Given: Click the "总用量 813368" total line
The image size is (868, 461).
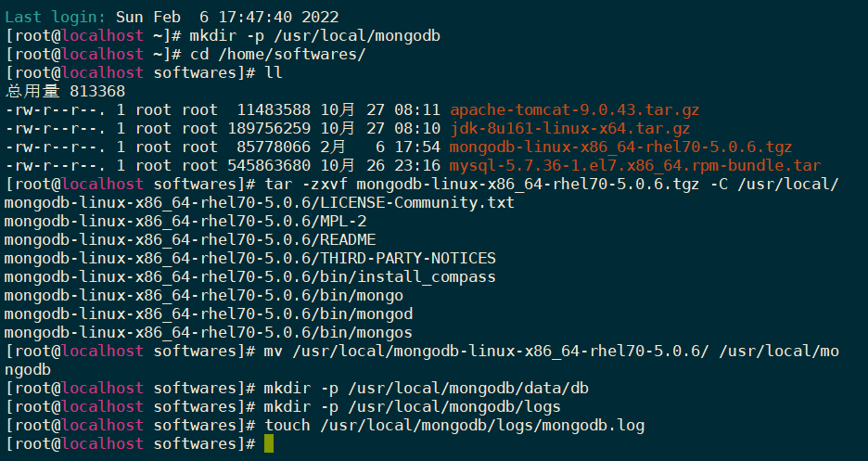Looking at the screenshot, I should [x=65, y=91].
